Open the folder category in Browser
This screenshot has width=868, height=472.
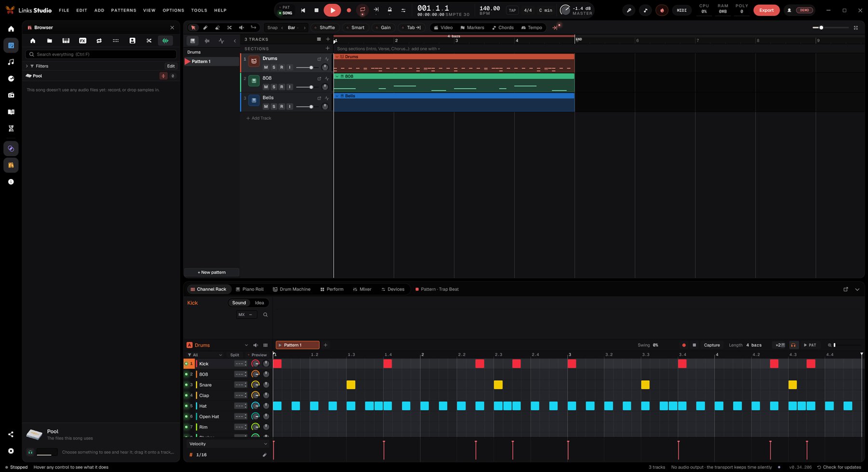[x=49, y=41]
